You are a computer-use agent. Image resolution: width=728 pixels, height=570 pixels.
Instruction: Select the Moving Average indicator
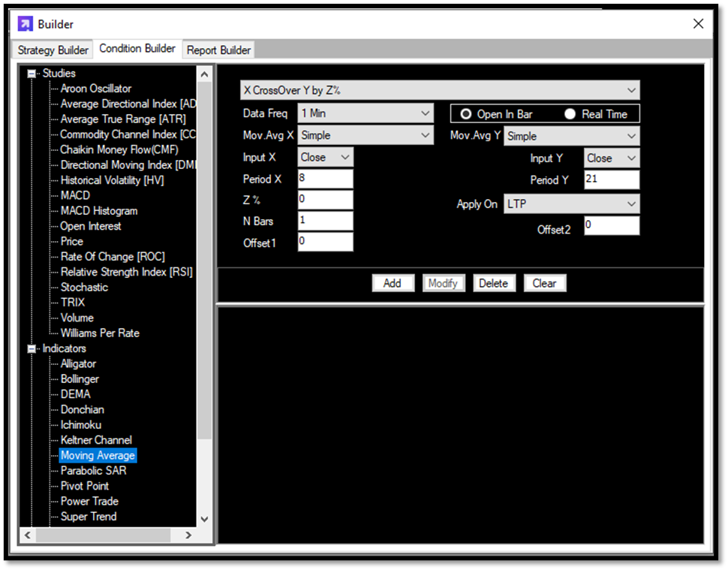(98, 456)
